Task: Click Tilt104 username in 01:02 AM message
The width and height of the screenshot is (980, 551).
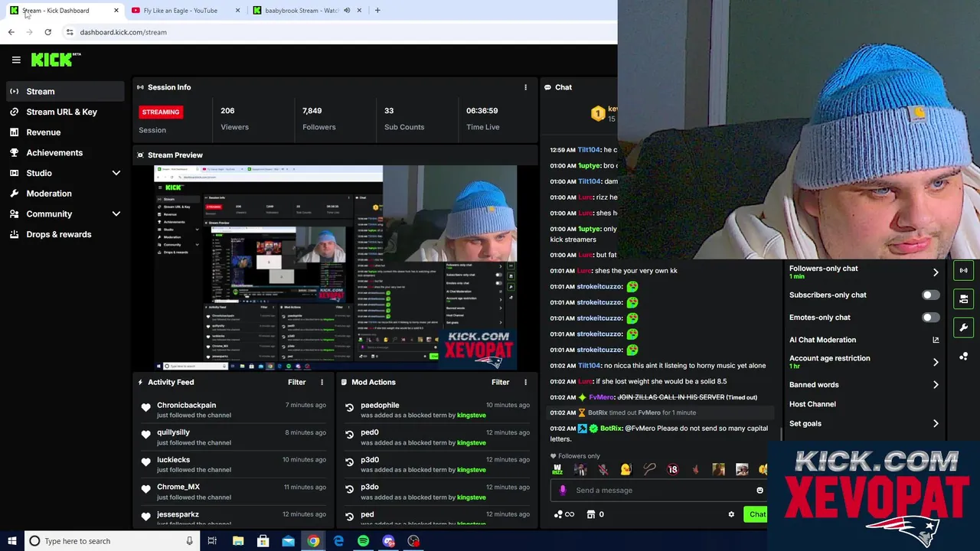Action: pos(589,366)
